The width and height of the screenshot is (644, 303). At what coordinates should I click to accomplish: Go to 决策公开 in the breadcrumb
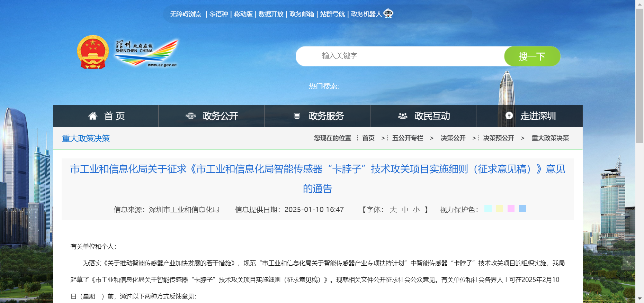[x=453, y=138]
